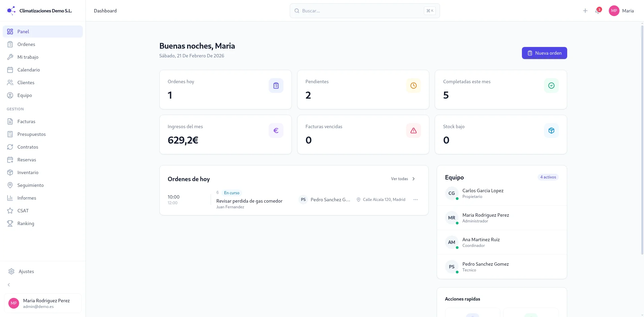Screen dimensions: 644x317
Task: Expand Ordenes de hoy via the chevron arrow
Action: pos(414,178)
